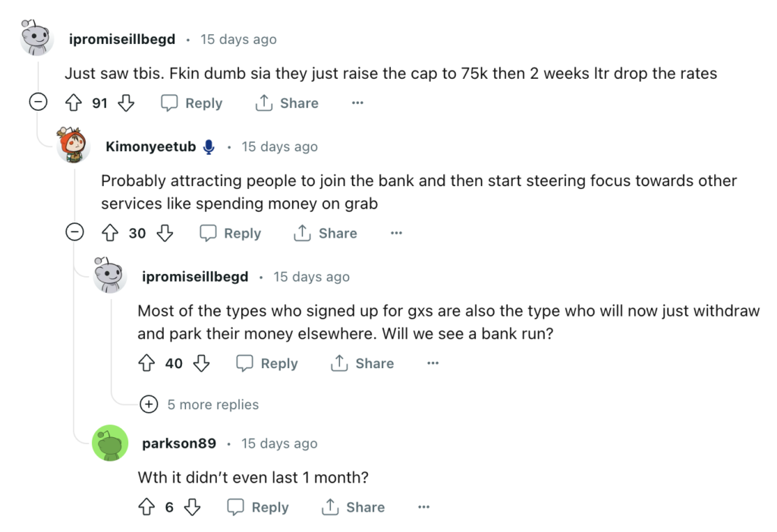Image resolution: width=777 pixels, height=532 pixels.
Task: Share Kimonyeetub's comment
Action: coord(325,233)
